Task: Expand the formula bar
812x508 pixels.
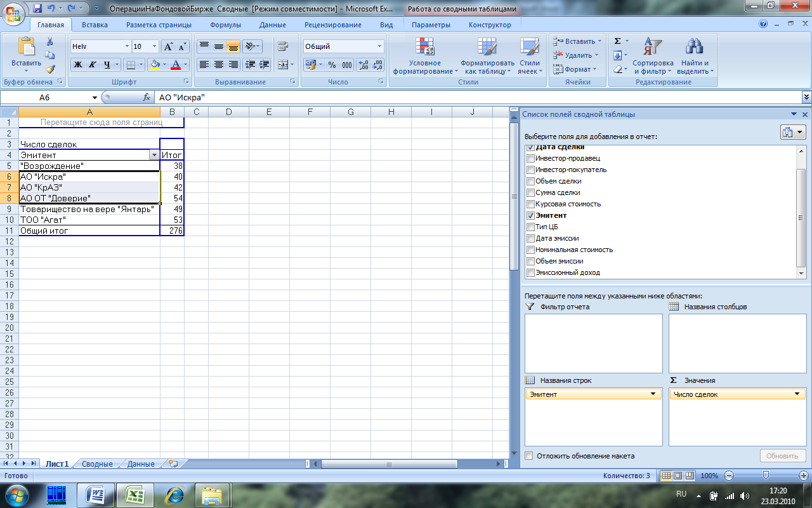Action: tap(806, 97)
